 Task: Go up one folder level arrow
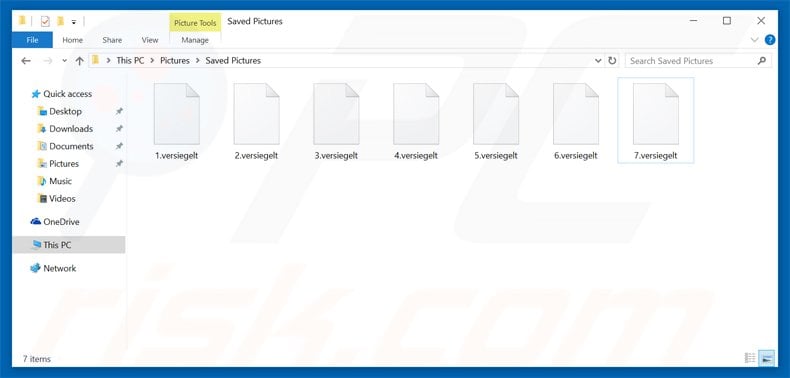(79, 61)
